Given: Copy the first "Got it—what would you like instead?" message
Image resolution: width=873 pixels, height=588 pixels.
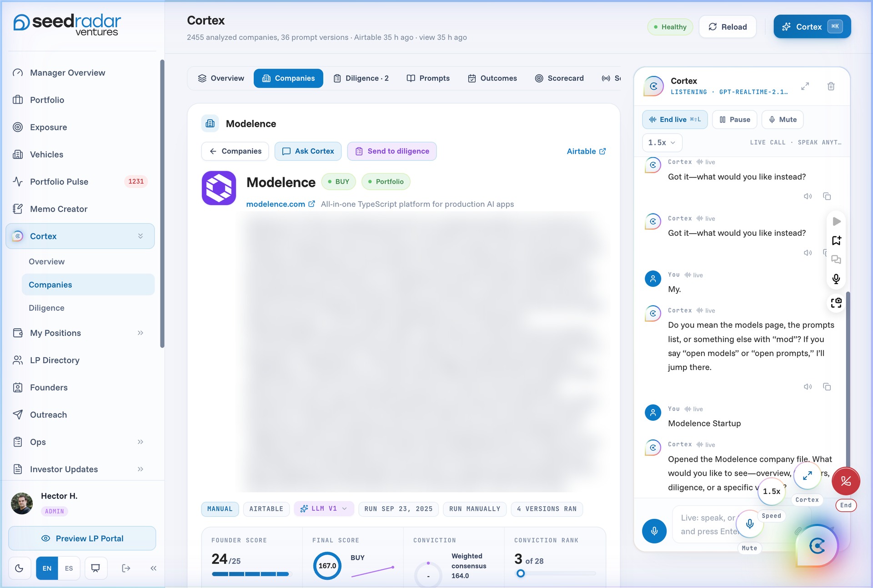Looking at the screenshot, I should [x=827, y=196].
